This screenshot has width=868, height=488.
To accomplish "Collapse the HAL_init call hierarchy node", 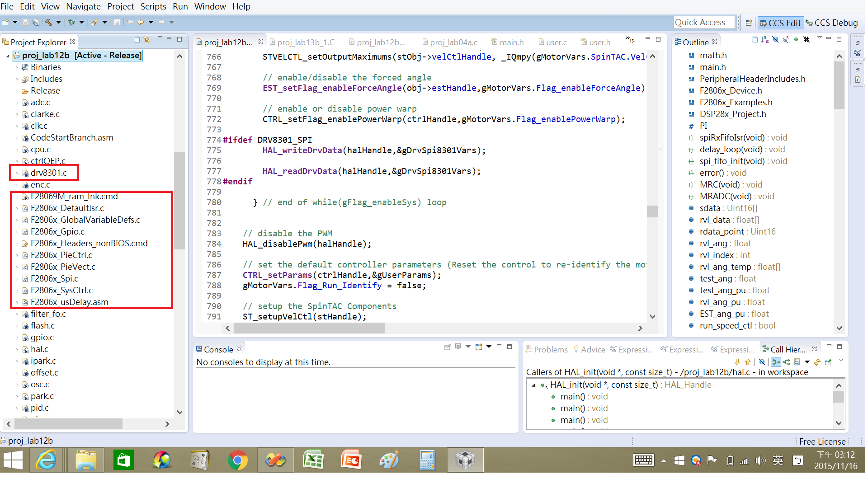I will (x=533, y=385).
